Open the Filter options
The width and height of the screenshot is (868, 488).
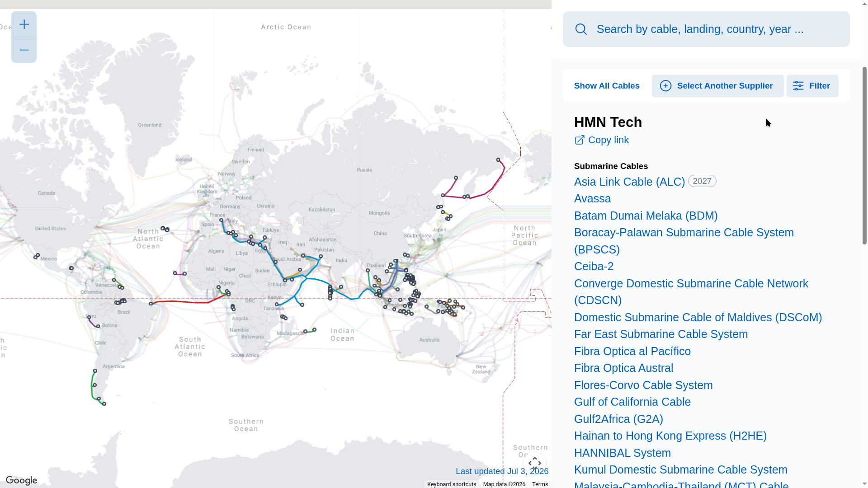812,86
